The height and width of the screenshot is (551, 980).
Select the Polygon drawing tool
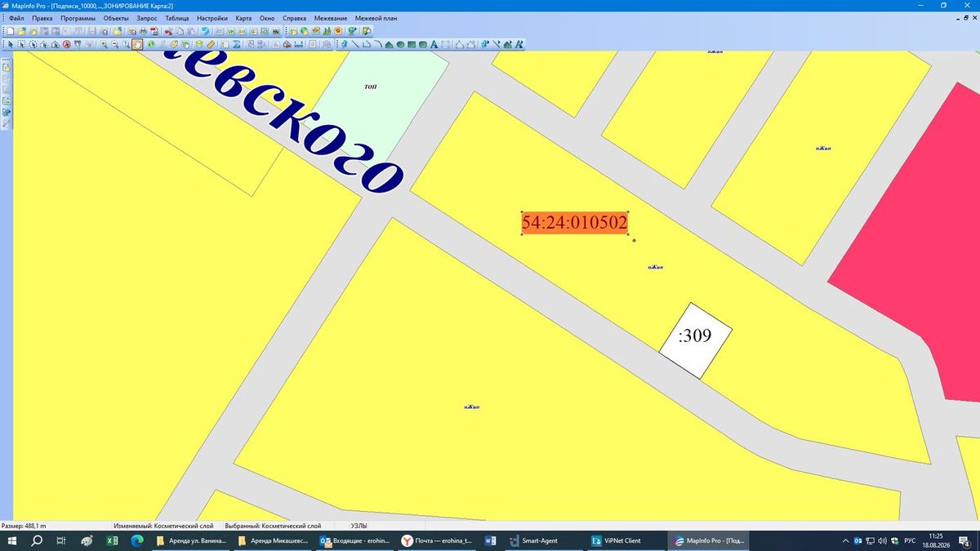(x=390, y=44)
